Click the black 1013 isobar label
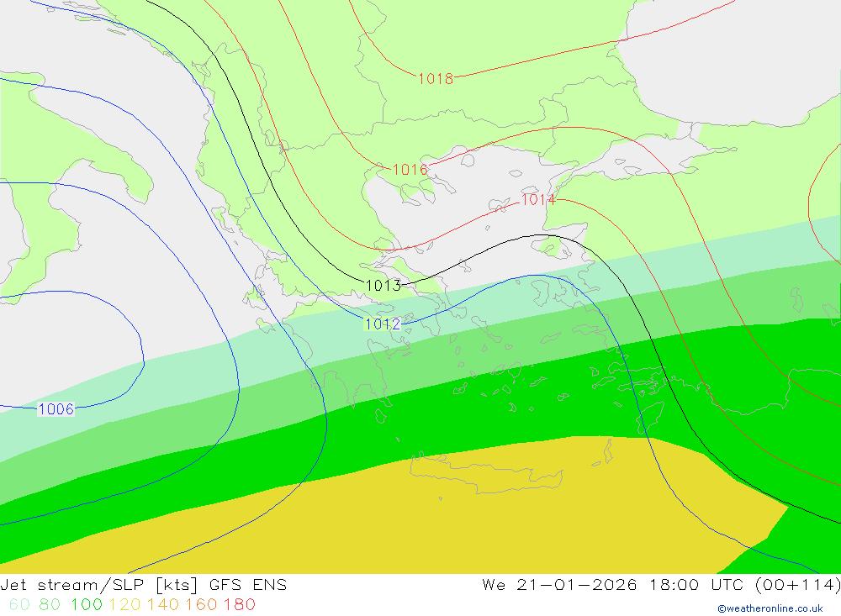 pyautogui.click(x=383, y=285)
